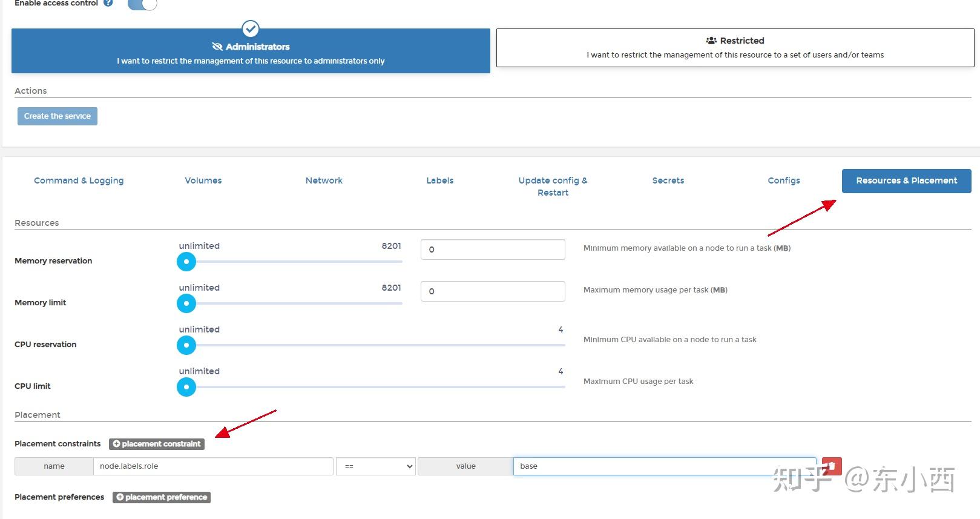Image resolution: width=980 pixels, height=519 pixels.
Task: Click the users icon beside Restricted
Action: [x=711, y=41]
